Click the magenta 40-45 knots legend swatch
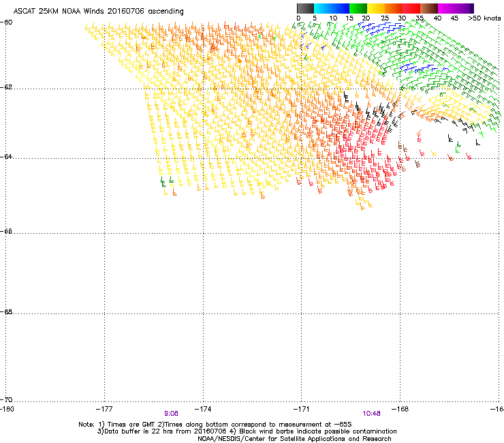This screenshot has height=443, width=504. [447, 8]
